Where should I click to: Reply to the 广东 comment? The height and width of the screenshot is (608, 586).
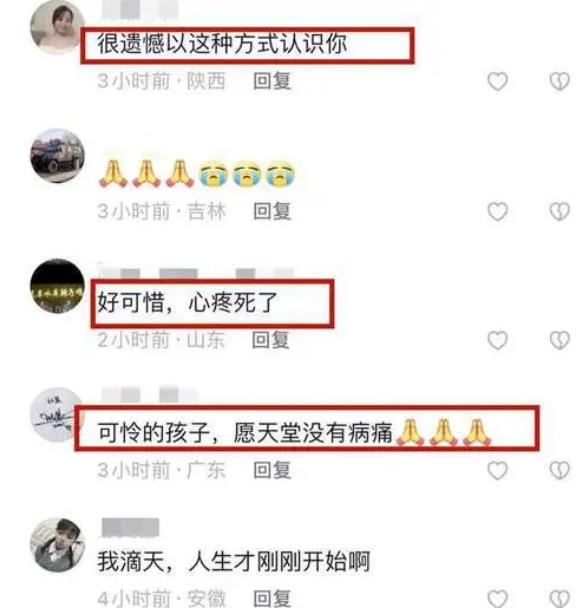[x=272, y=470]
